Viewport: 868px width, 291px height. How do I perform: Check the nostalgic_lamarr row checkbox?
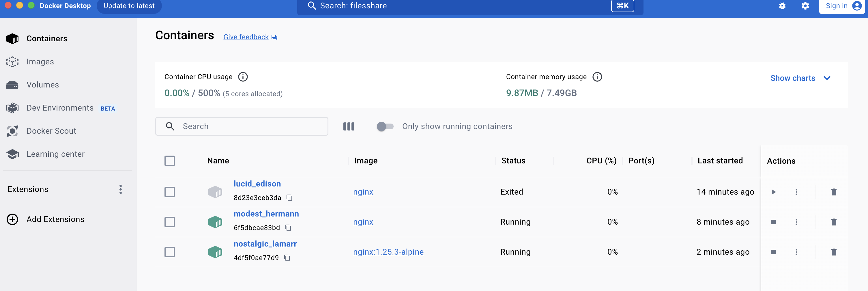169,252
